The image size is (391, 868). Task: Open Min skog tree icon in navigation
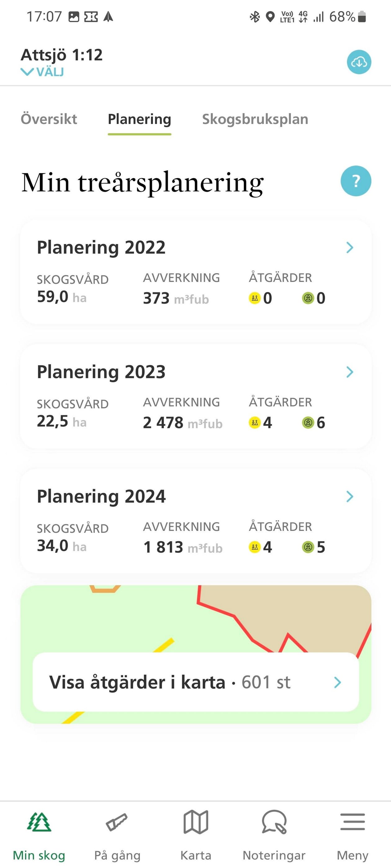39,822
